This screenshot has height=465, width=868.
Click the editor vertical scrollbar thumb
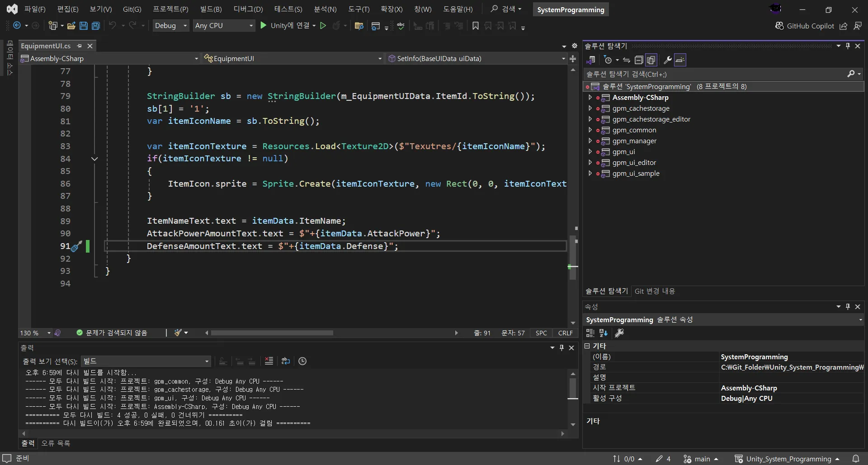point(573,258)
